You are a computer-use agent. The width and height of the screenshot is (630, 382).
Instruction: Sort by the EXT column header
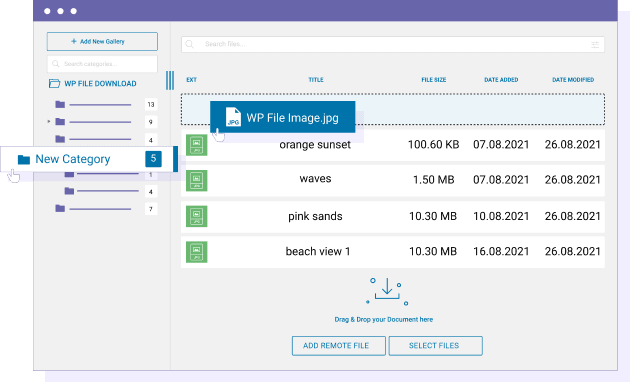[191, 80]
